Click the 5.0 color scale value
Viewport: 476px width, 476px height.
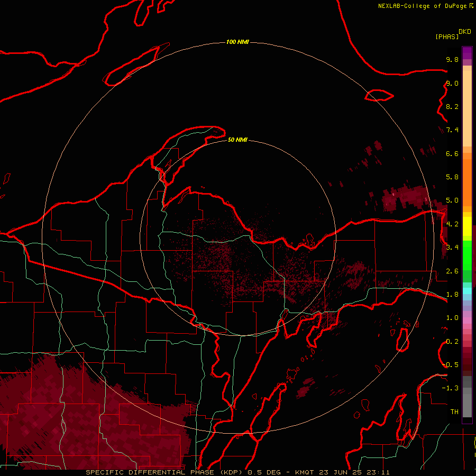452,200
